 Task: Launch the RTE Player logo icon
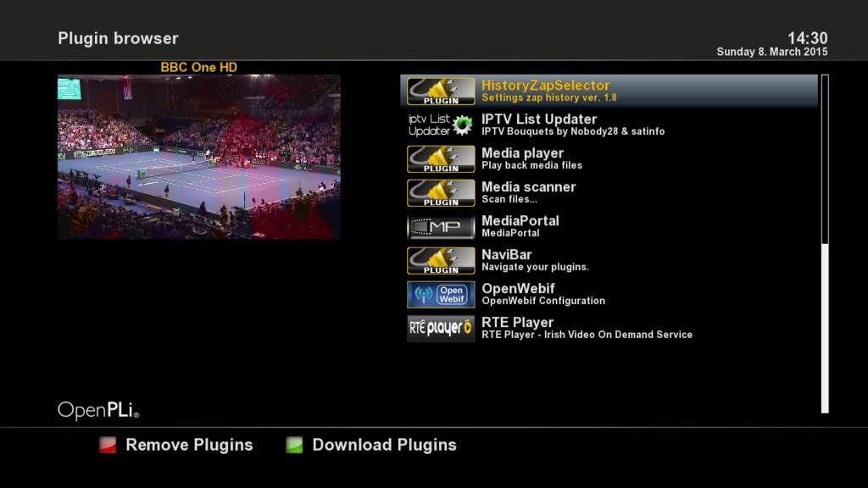pyautogui.click(x=441, y=329)
